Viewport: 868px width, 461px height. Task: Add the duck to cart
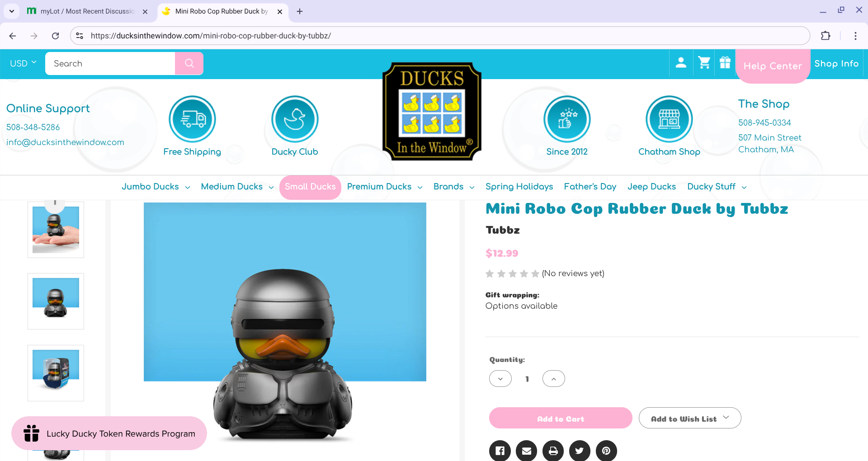[x=561, y=418]
